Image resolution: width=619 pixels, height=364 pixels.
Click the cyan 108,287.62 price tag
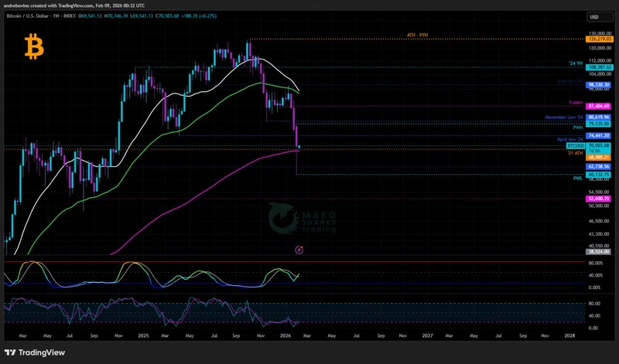[599, 68]
